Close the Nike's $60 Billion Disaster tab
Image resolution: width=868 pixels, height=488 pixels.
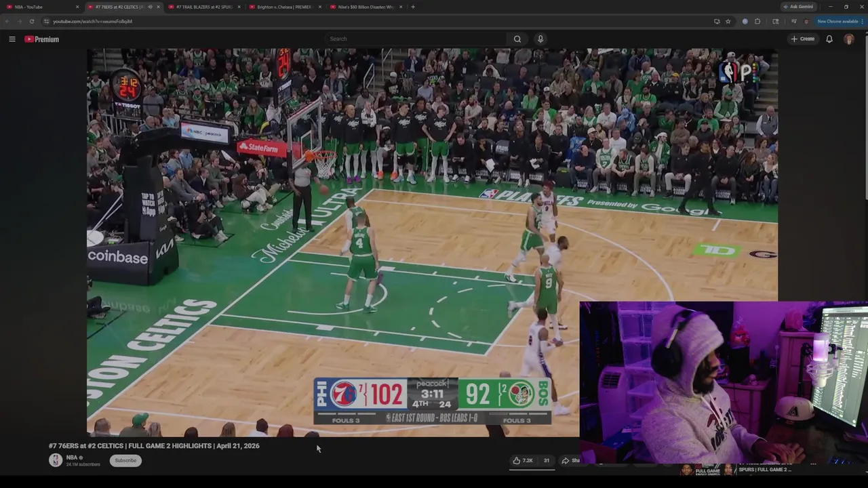[401, 7]
